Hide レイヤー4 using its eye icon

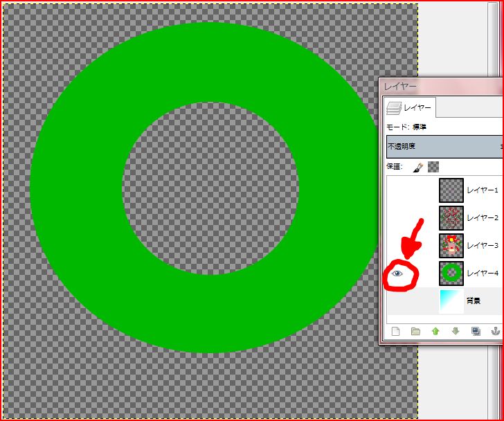pos(397,274)
